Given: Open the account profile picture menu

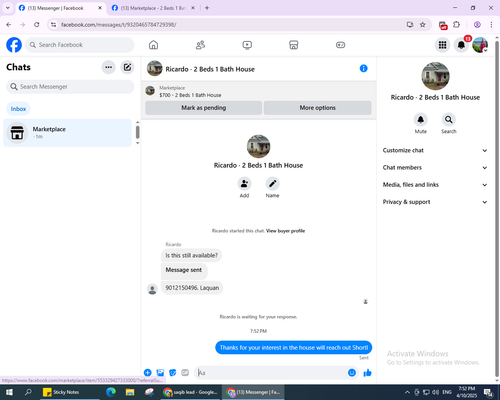Looking at the screenshot, I should (480, 45).
